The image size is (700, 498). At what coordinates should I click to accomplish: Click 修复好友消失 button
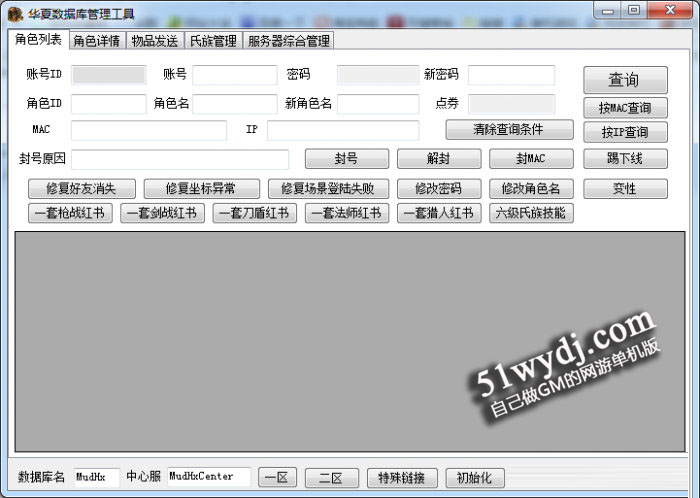coord(82,189)
